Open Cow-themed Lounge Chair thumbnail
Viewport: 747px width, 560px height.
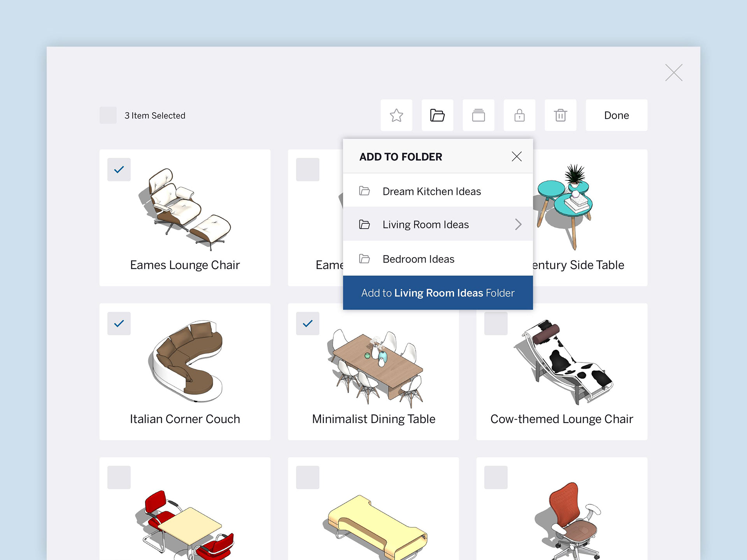pyautogui.click(x=563, y=362)
